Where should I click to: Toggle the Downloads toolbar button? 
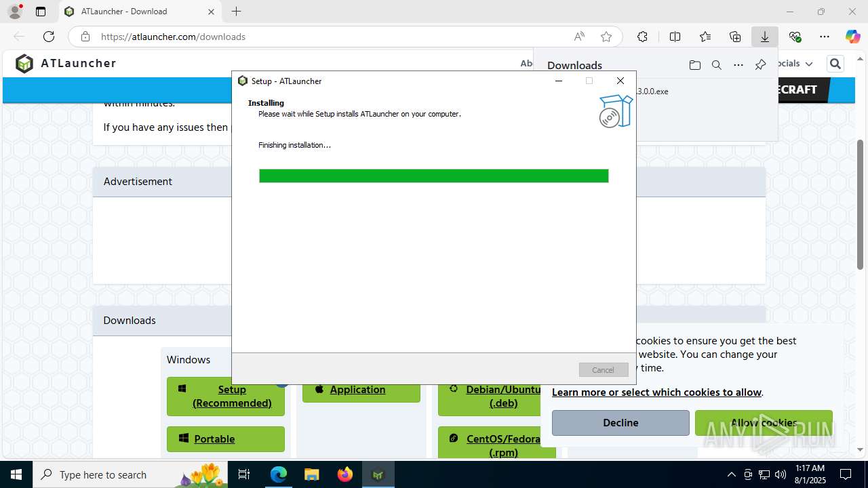(x=765, y=37)
